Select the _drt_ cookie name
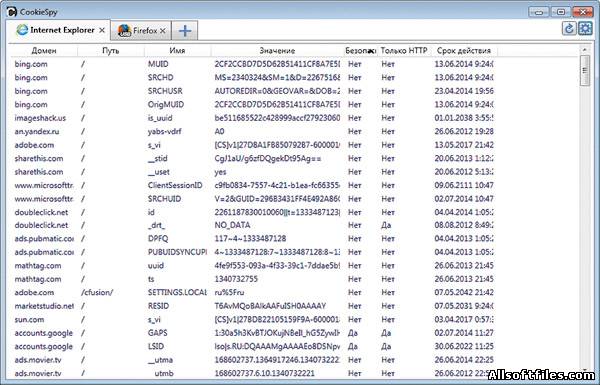Screen dimensions: 600x385 point(157,225)
